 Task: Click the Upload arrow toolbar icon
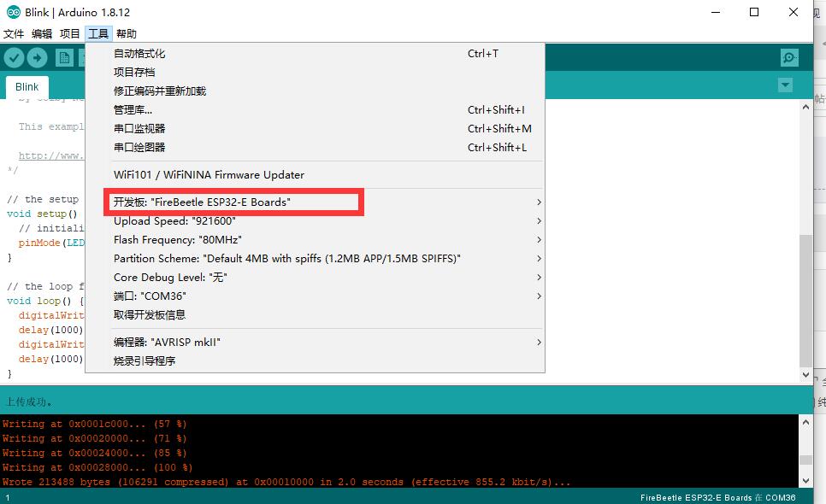coord(37,57)
